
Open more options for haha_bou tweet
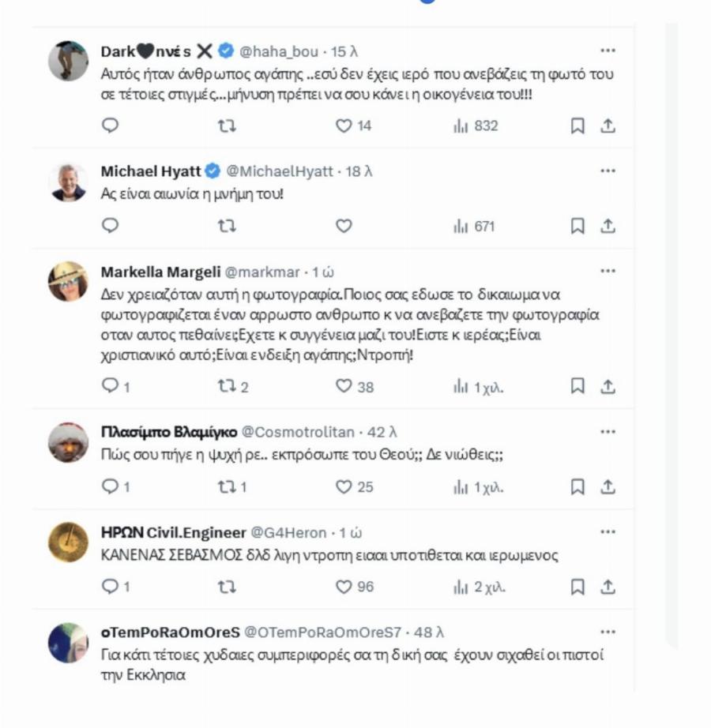click(x=607, y=51)
